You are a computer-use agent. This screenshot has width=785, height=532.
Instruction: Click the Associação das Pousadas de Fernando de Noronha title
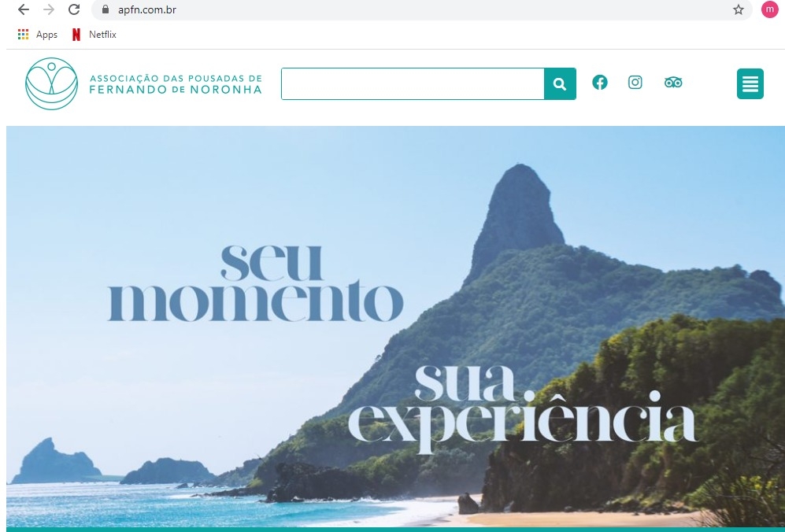pyautogui.click(x=176, y=84)
